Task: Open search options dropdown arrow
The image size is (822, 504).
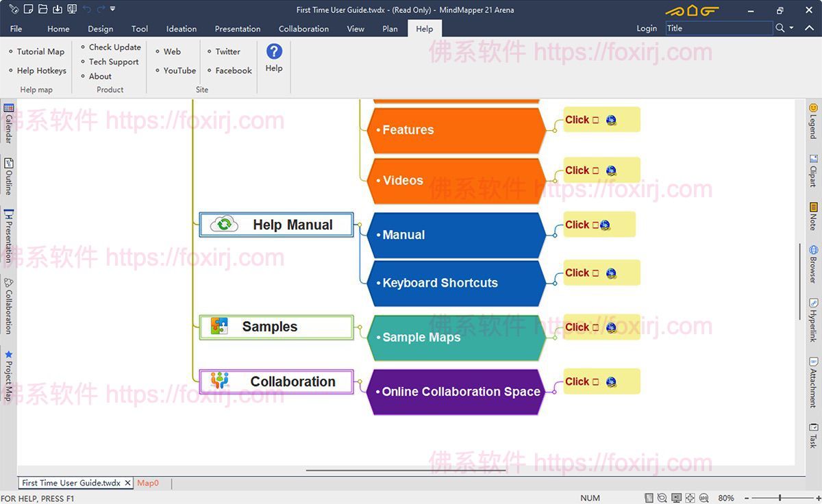Action: click(x=792, y=28)
